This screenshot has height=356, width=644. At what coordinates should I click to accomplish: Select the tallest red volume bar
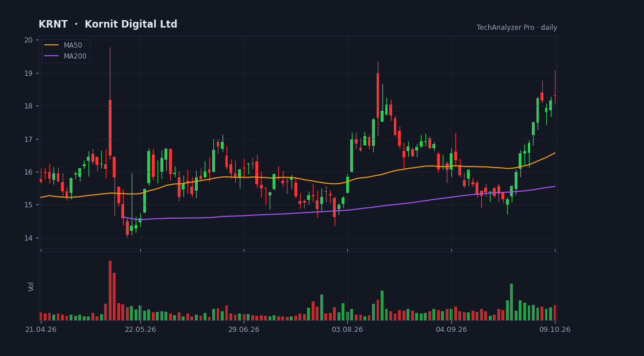pyautogui.click(x=110, y=291)
